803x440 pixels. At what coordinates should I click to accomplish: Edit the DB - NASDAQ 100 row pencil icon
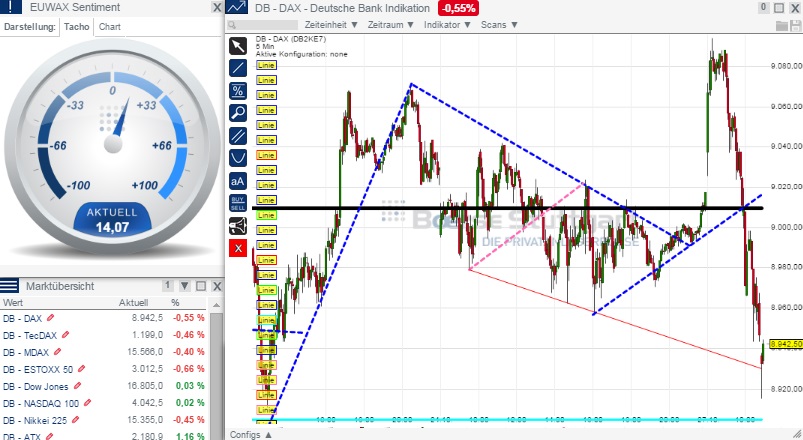coord(88,403)
